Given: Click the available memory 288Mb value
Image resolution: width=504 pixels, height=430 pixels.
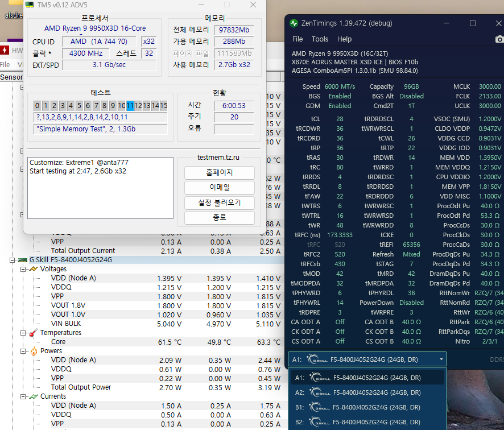Looking at the screenshot, I should pos(234,42).
